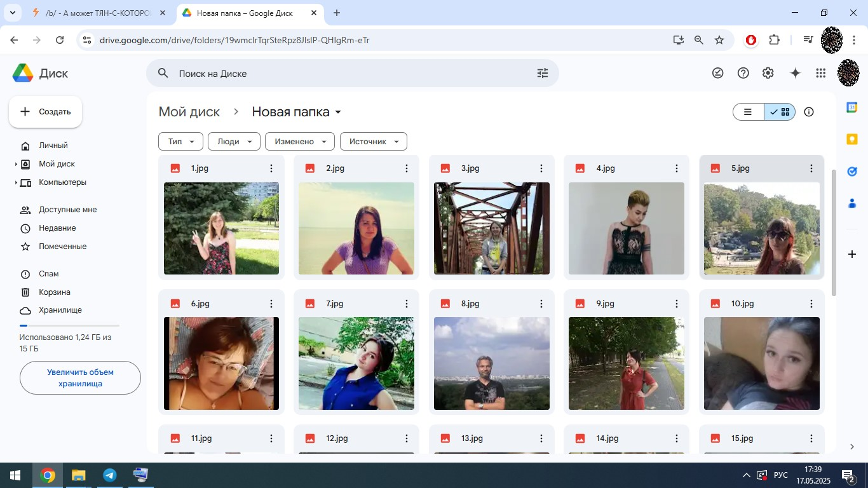The width and height of the screenshot is (868, 488).
Task: Open File Explorer from the taskbar
Action: point(79,475)
